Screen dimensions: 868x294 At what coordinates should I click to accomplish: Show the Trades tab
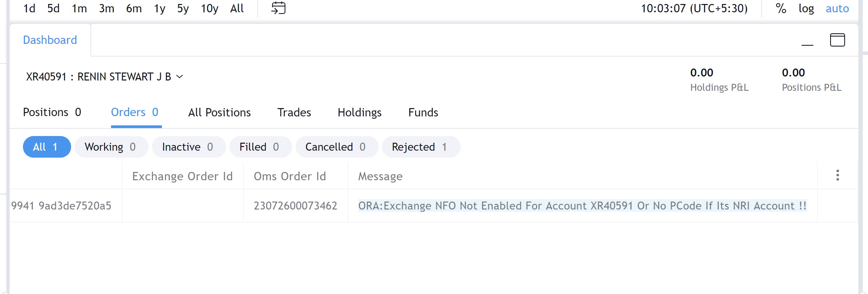(294, 112)
